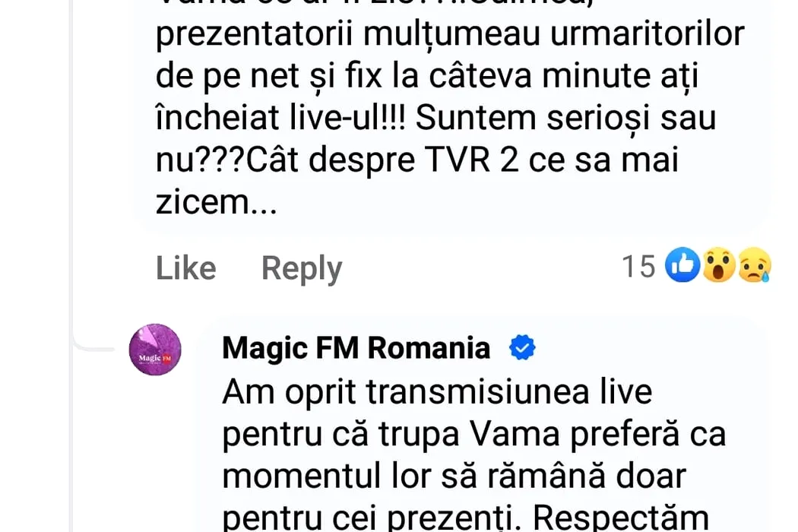The image size is (798, 532).
Task: Open the blue thumbs-up reaction icon
Action: [682, 265]
